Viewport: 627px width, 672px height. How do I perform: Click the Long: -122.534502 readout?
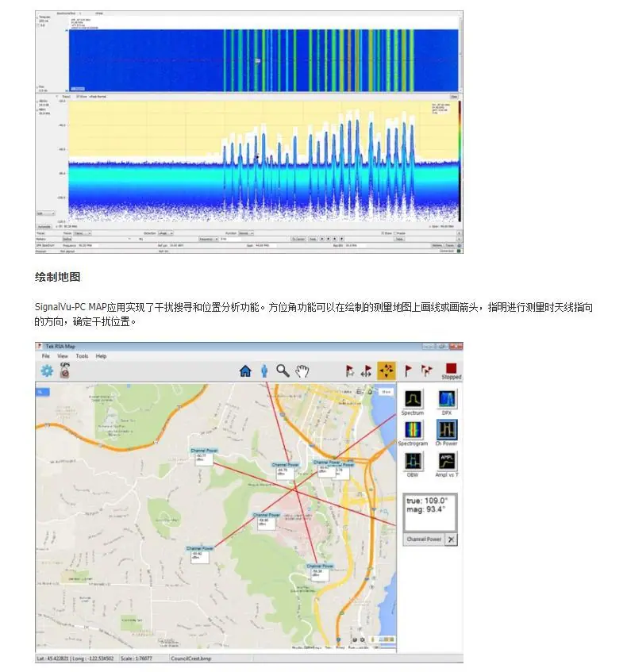click(94, 659)
